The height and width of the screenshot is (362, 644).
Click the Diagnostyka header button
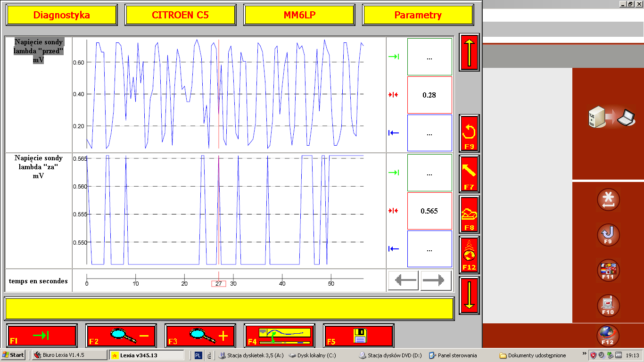coord(61,15)
